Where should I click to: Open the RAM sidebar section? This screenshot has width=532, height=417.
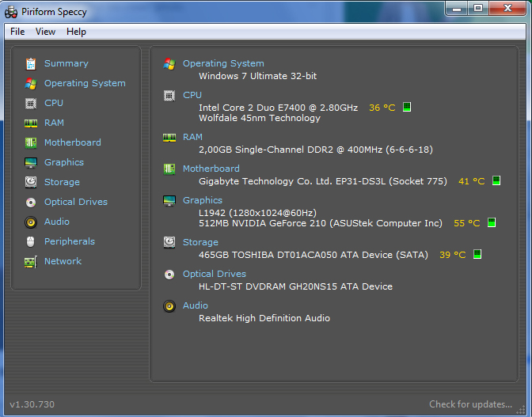(x=54, y=123)
